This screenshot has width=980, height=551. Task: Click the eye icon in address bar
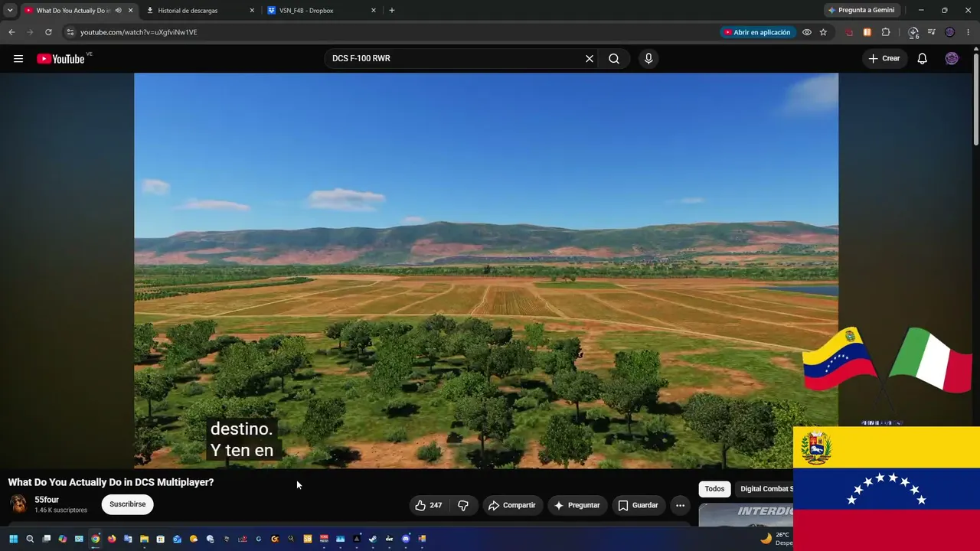coord(807,32)
